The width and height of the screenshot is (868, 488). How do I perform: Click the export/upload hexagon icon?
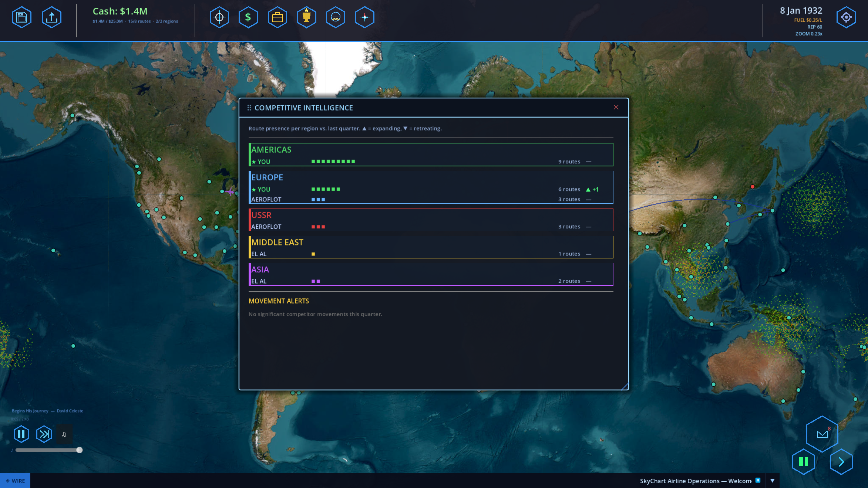point(51,17)
